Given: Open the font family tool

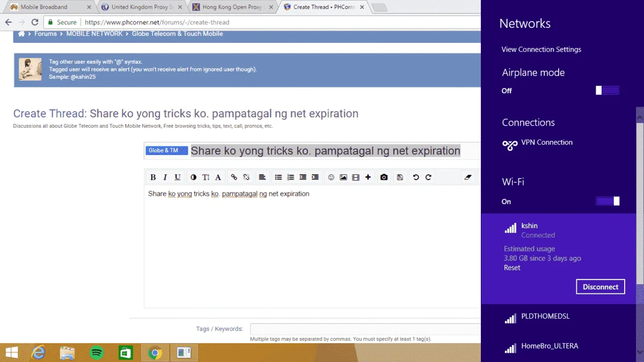Looking at the screenshot, I should tap(218, 178).
